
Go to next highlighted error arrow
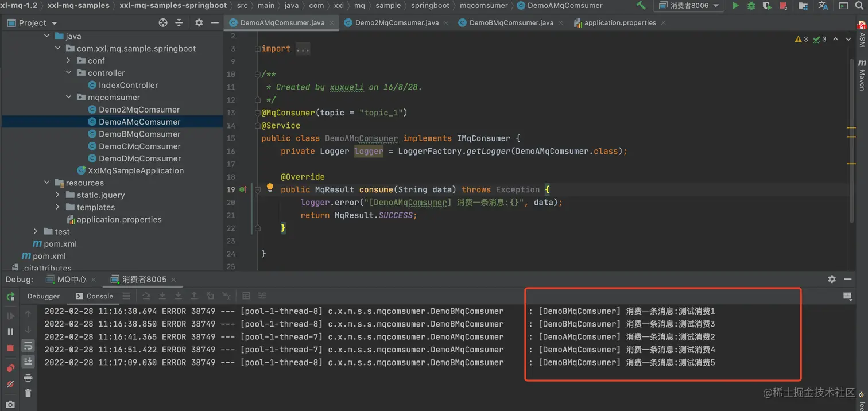coord(848,39)
